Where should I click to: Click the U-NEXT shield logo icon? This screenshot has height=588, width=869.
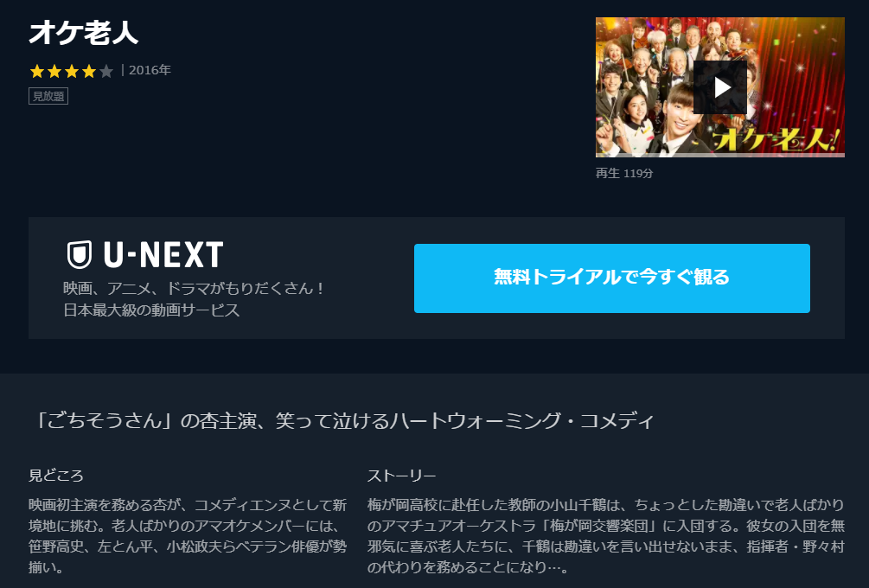tap(80, 254)
